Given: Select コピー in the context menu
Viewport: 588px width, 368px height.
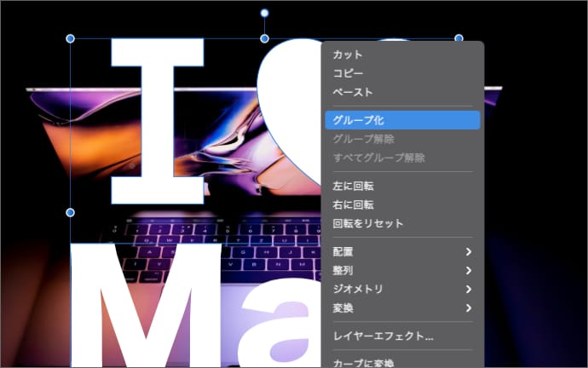Looking at the screenshot, I should (x=348, y=73).
